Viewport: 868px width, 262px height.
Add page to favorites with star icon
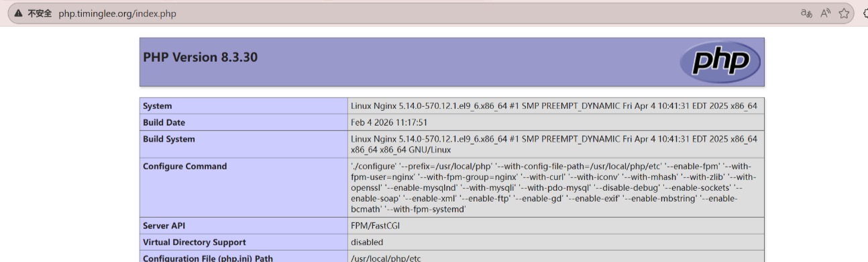coord(844,13)
